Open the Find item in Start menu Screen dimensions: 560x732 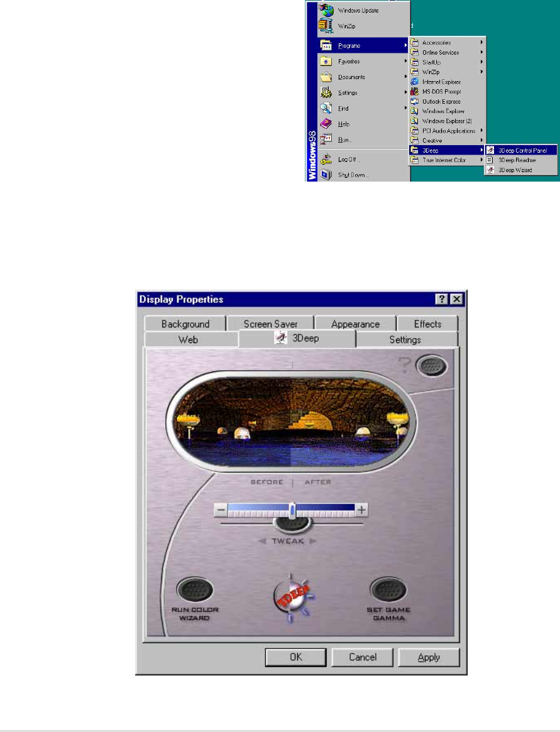point(363,108)
